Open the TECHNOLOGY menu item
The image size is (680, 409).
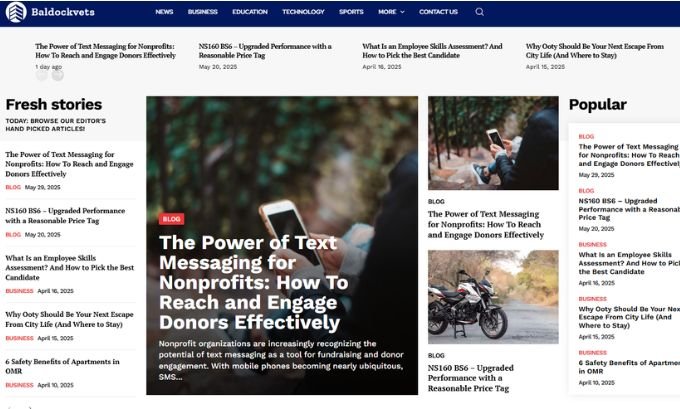303,12
